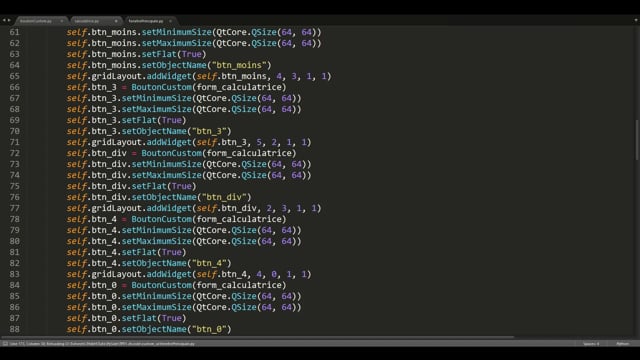Click True in btn_div.setFlat line
Image resolution: width=640 pixels, height=360 pixels.
[182, 186]
